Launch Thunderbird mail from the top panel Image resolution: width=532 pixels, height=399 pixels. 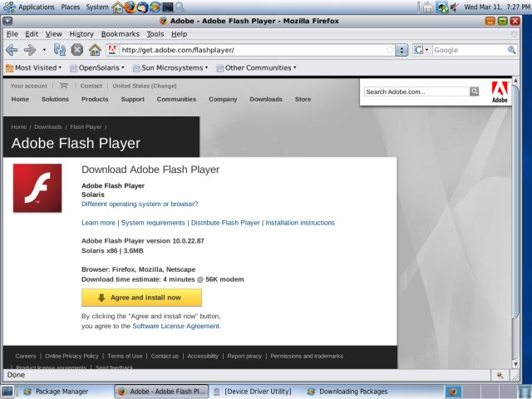coord(142,7)
